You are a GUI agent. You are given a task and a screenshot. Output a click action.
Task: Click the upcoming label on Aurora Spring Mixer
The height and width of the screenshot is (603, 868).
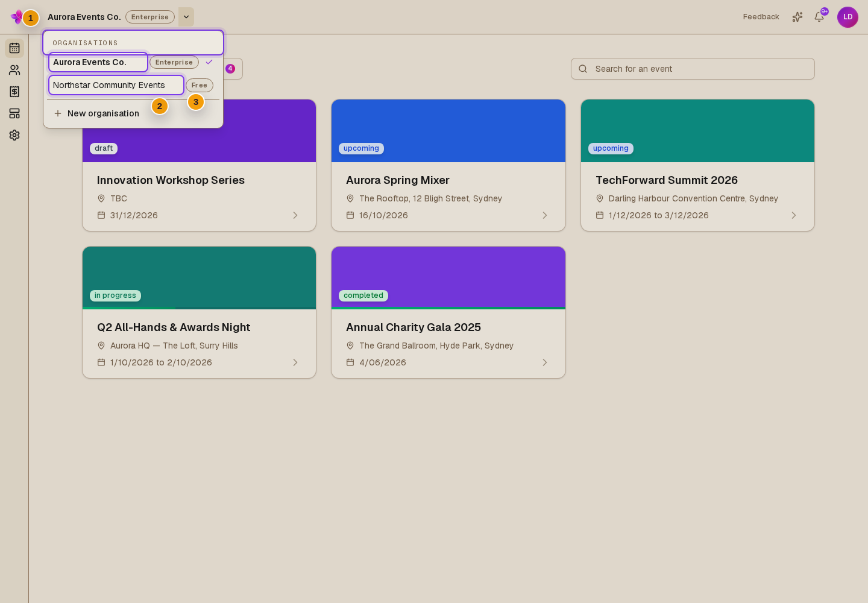(x=361, y=148)
